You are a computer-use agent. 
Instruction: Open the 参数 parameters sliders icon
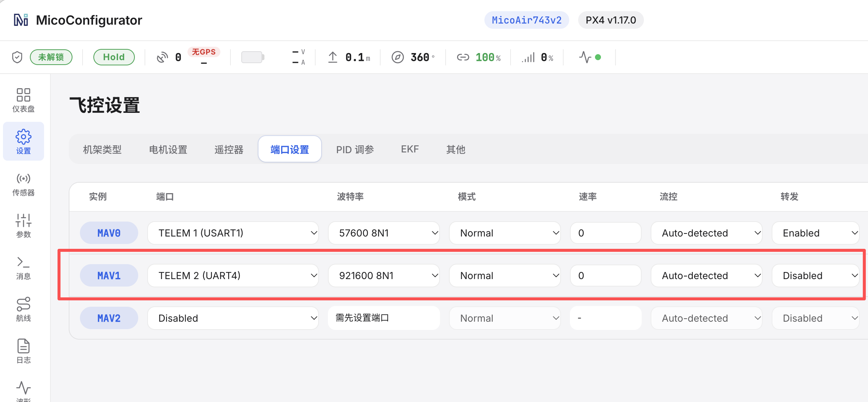pyautogui.click(x=24, y=220)
